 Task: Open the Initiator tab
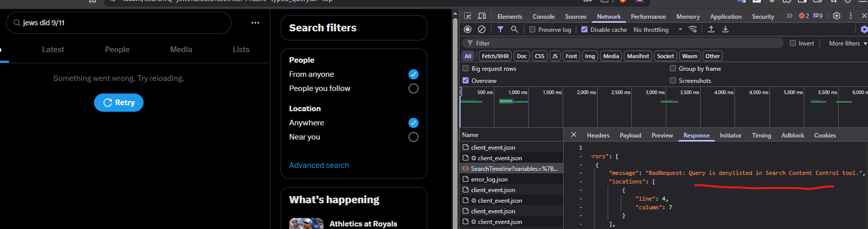[730, 135]
